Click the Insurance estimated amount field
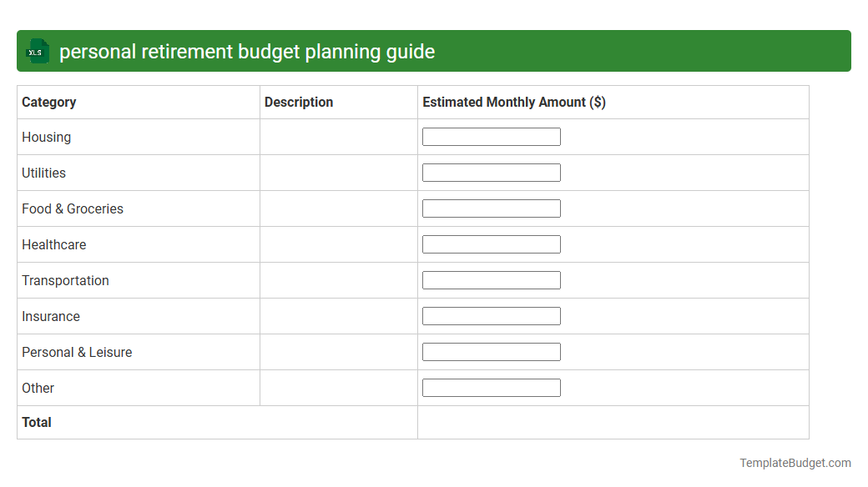Screen dimensions: 868x487 tap(491, 315)
